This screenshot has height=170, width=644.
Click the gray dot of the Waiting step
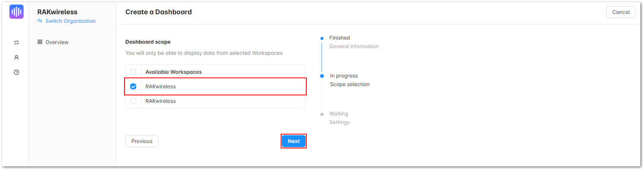click(322, 114)
